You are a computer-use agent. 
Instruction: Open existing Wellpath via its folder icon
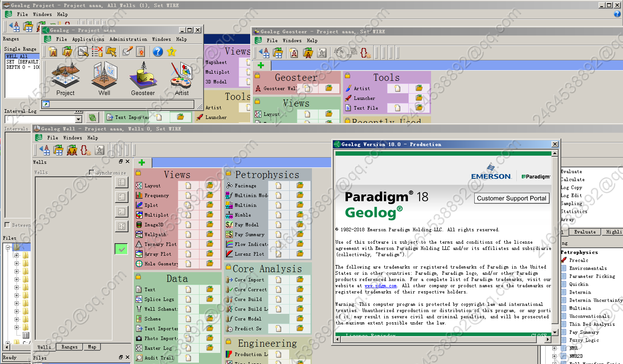click(x=210, y=234)
